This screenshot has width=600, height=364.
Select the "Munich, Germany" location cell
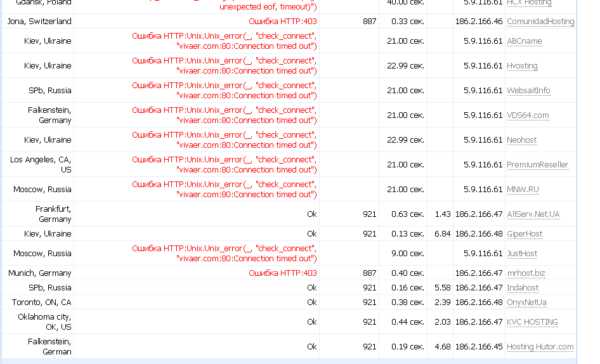40,273
